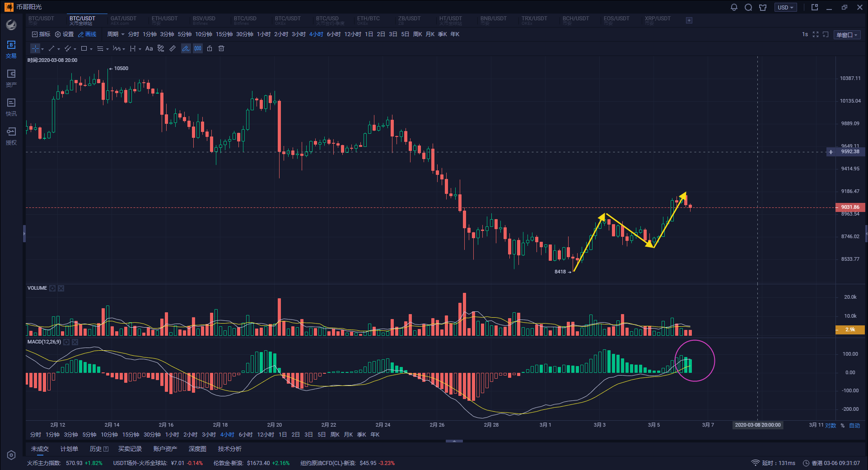Open the notifications bell icon

(734, 7)
